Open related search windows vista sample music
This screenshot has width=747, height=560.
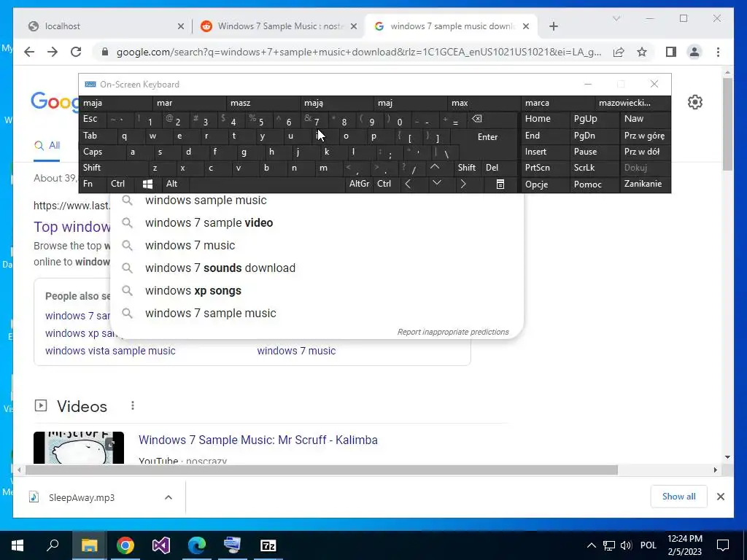click(111, 351)
